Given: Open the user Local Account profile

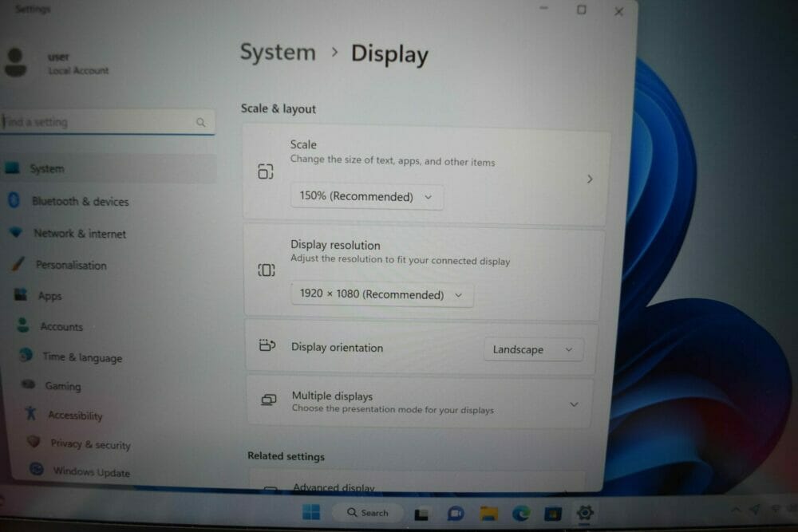Looking at the screenshot, I should coord(57,63).
